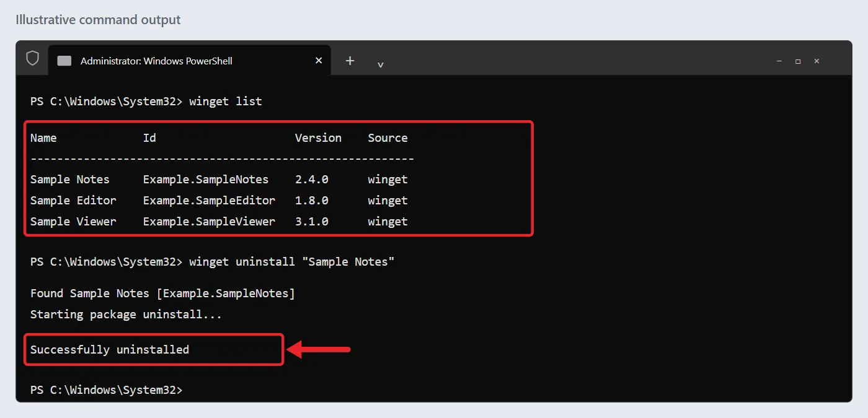Click version value '2.4.0'
868x418 pixels.
[x=311, y=180]
